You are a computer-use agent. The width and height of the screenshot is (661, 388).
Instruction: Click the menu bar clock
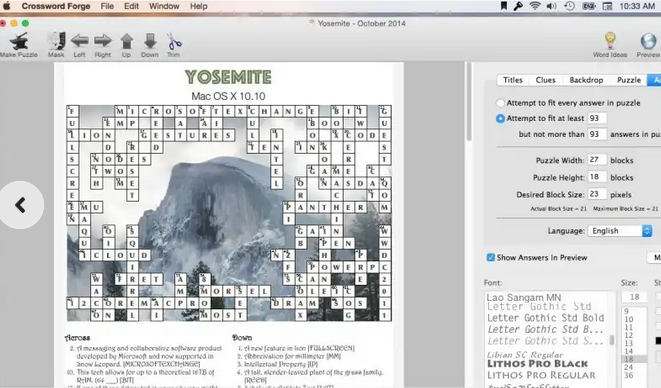pyautogui.click(x=637, y=6)
